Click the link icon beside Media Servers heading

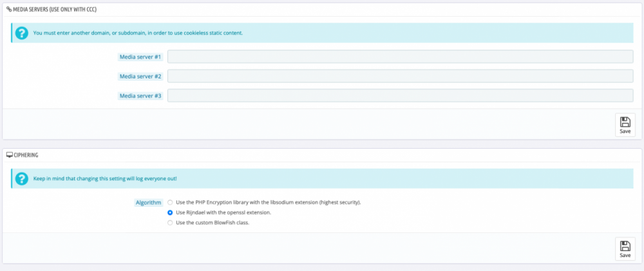(9, 8)
